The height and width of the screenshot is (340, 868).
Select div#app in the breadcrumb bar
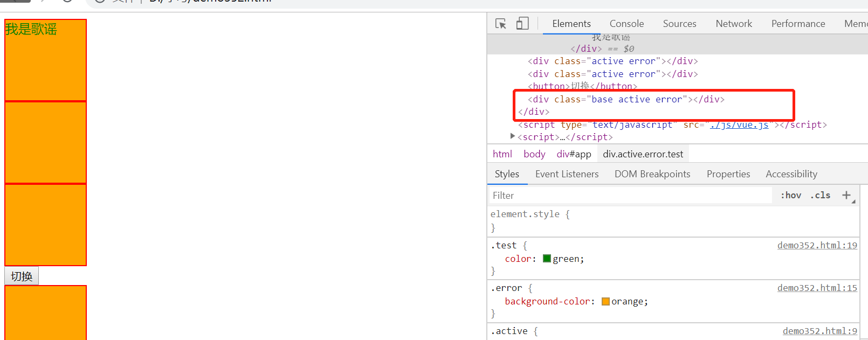[574, 154]
